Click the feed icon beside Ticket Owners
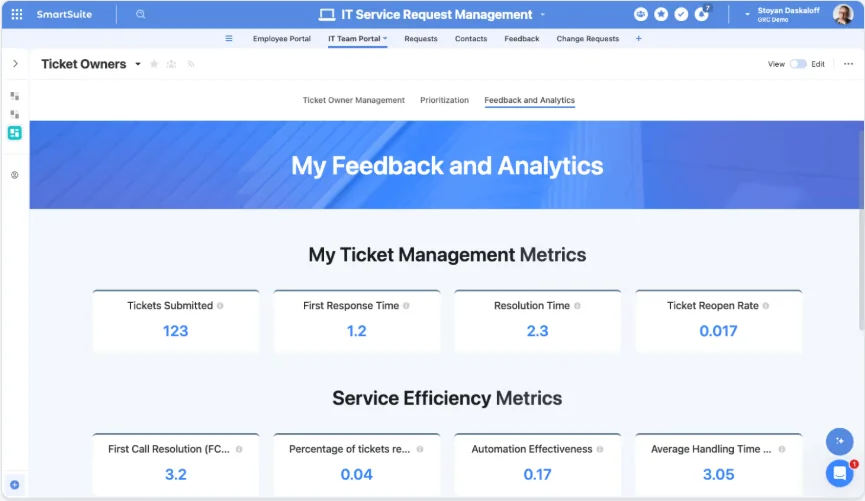 (190, 64)
